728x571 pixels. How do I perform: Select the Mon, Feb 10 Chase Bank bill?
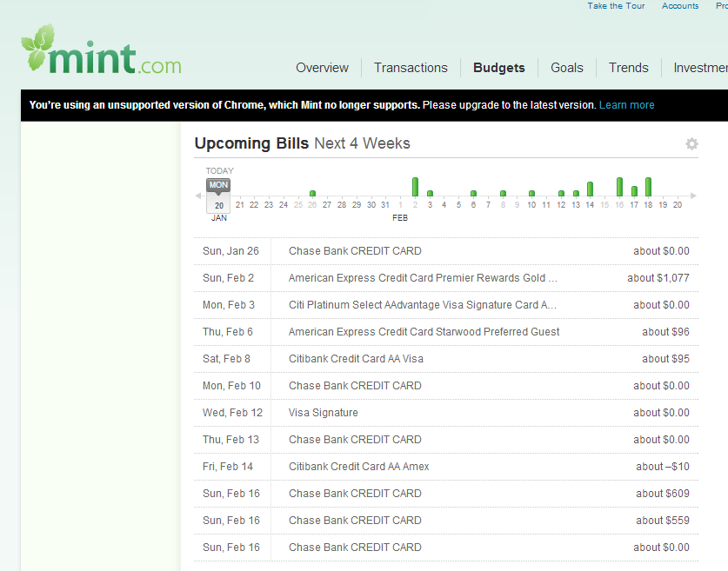445,386
